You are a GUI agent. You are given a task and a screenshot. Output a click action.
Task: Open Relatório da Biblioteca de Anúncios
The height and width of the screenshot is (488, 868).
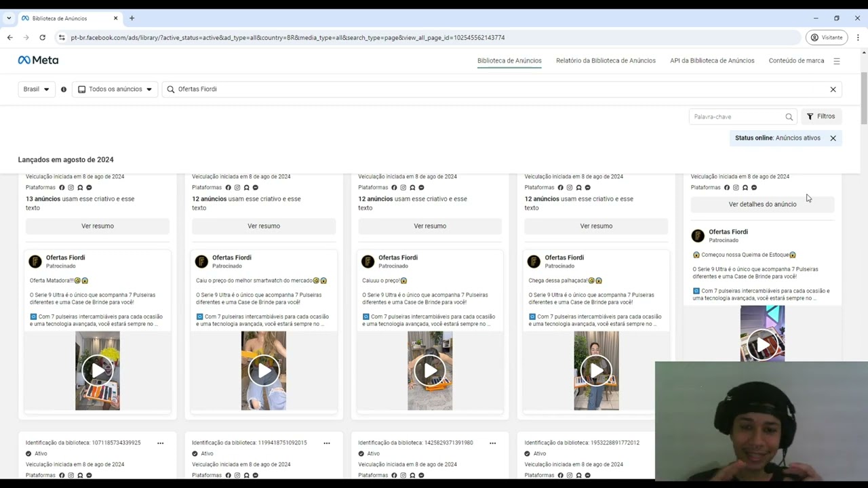coord(606,60)
